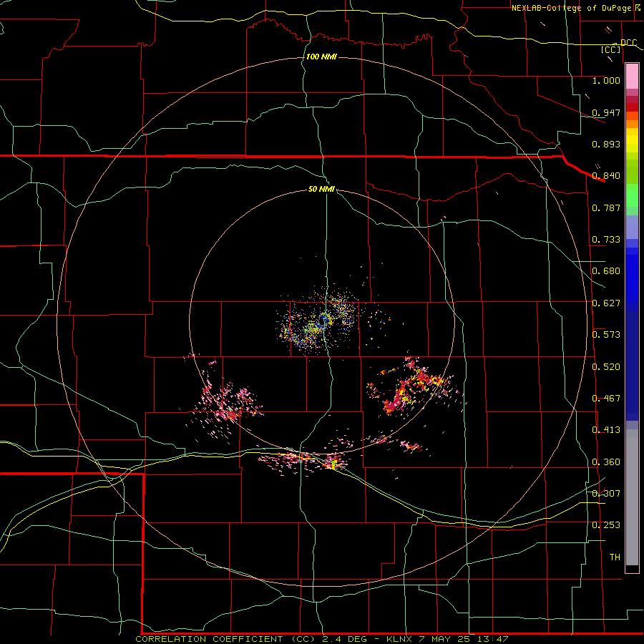Select the 0.787 scale value
The height and width of the screenshot is (644, 644).
[x=606, y=208]
